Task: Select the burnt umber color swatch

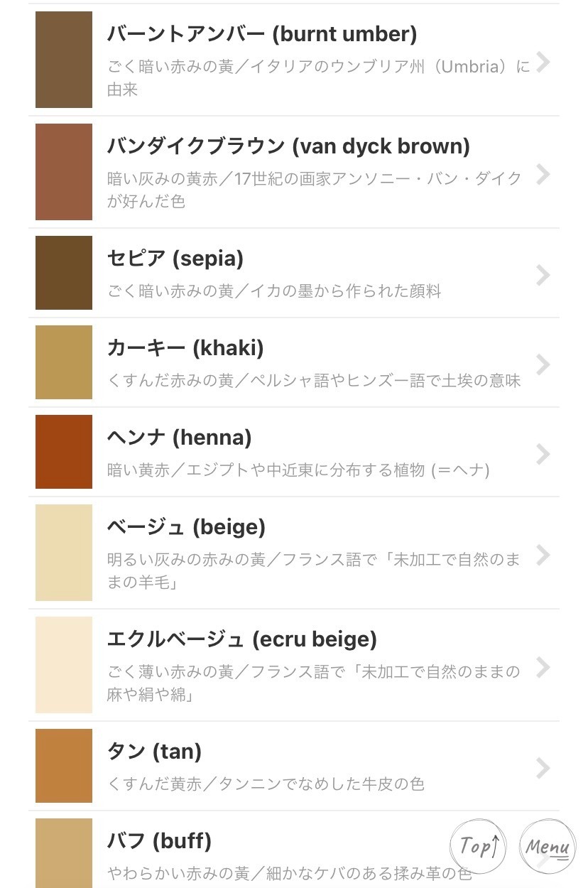Action: (64, 60)
